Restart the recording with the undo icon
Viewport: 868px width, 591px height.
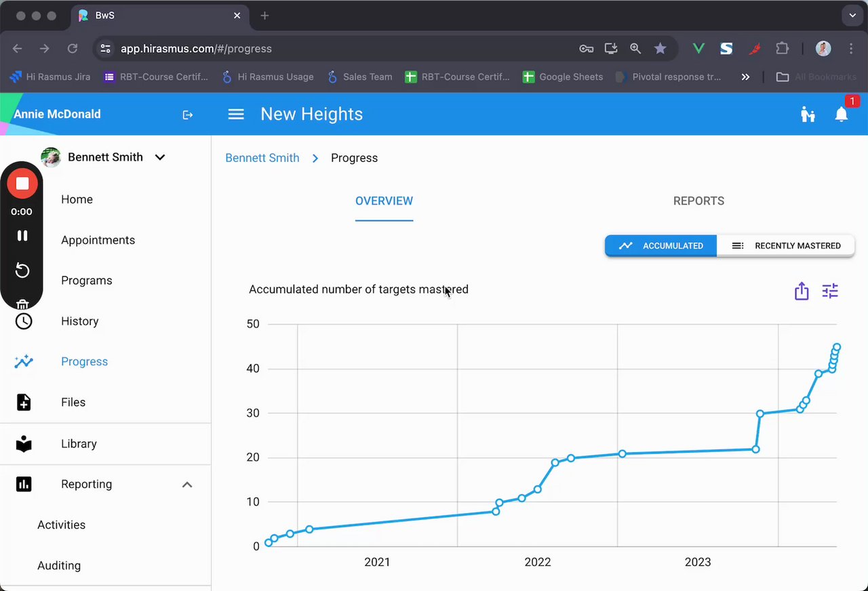tap(22, 270)
